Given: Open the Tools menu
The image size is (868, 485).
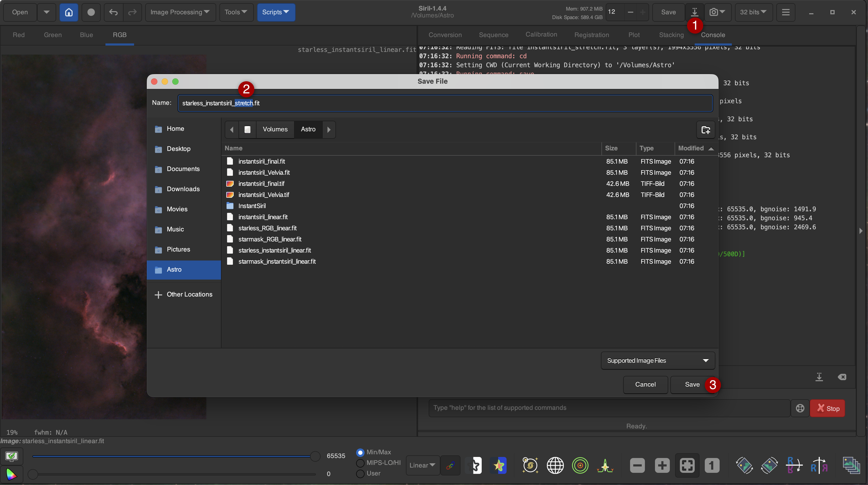Looking at the screenshot, I should pos(236,12).
